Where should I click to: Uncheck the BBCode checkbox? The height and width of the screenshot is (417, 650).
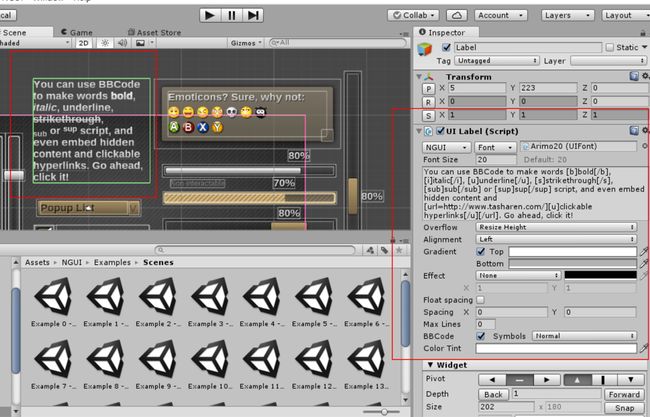pyautogui.click(x=481, y=336)
